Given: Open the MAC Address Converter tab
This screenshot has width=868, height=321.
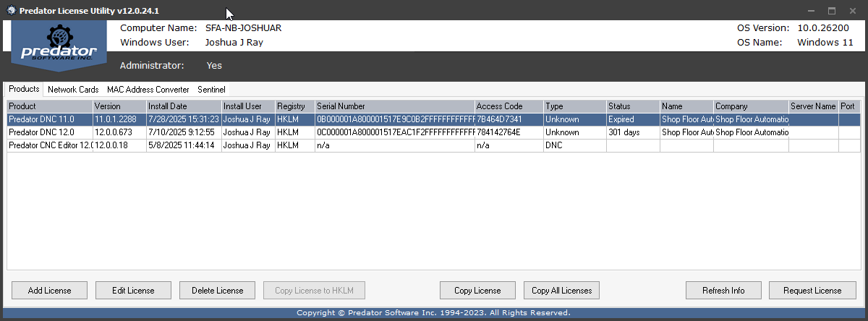Looking at the screenshot, I should [148, 90].
